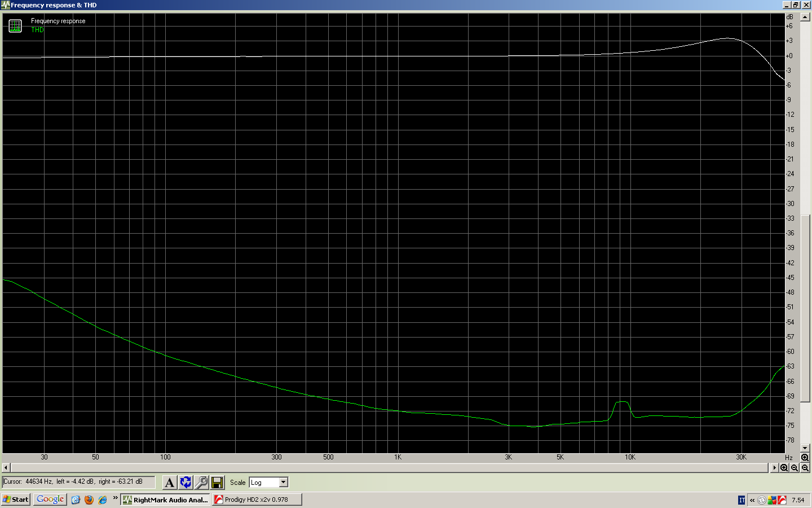Image resolution: width=812 pixels, height=508 pixels.
Task: Save the graph using the floppy disk icon
Action: point(217,482)
